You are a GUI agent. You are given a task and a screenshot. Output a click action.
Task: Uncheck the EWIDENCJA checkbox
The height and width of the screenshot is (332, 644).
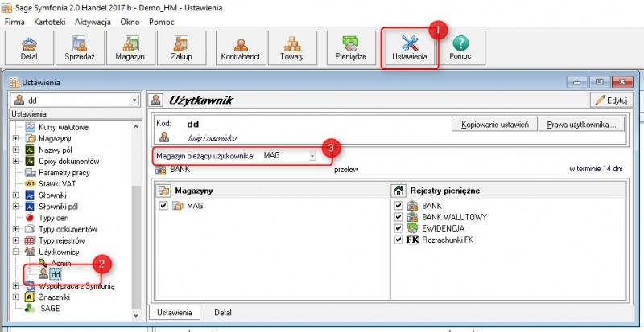tap(398, 228)
